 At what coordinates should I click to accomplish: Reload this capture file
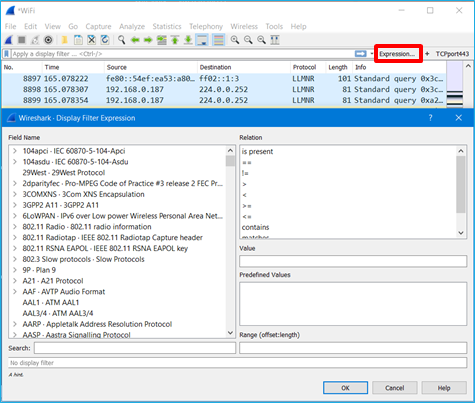105,40
